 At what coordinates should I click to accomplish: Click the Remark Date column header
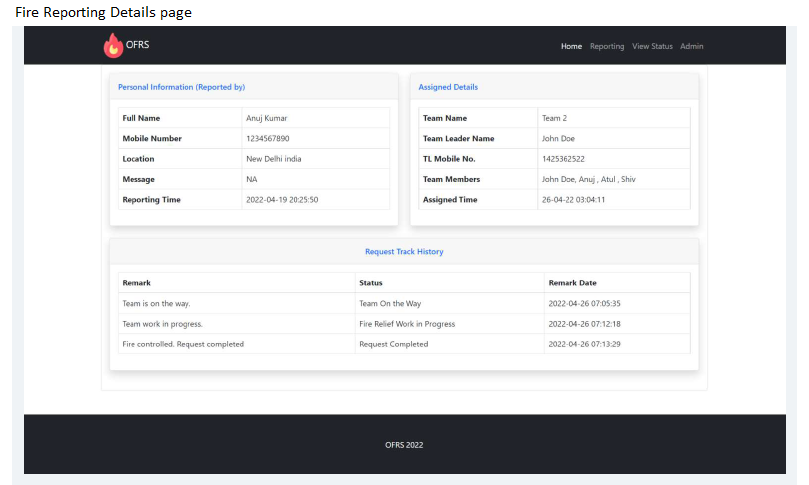point(572,283)
